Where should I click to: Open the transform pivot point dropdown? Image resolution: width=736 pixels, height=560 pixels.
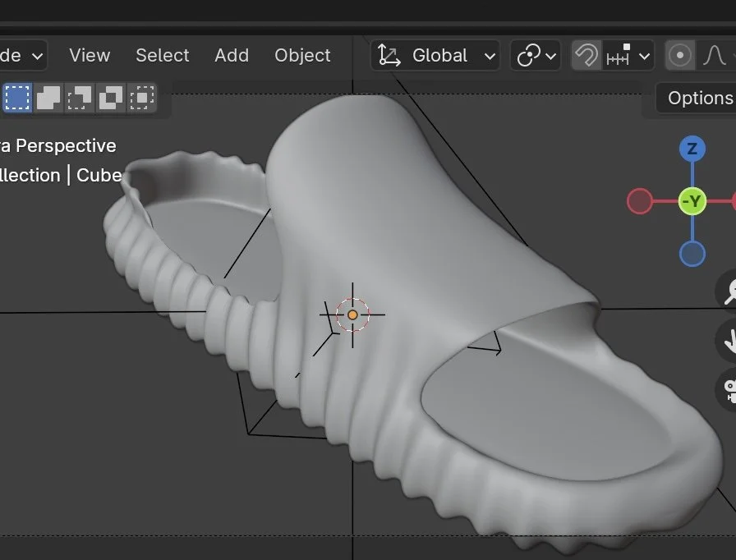[536, 56]
